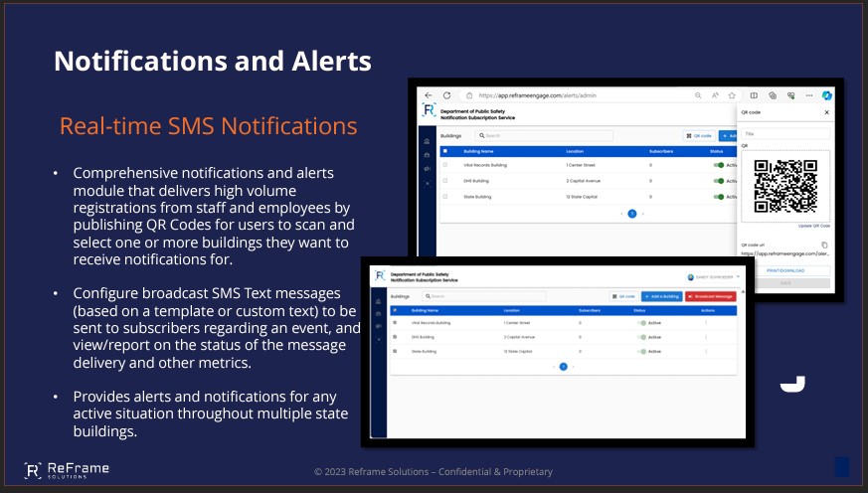Click ReFrame R logo in lower screenshot
Screen dimensions: 868x493
pyautogui.click(x=380, y=275)
